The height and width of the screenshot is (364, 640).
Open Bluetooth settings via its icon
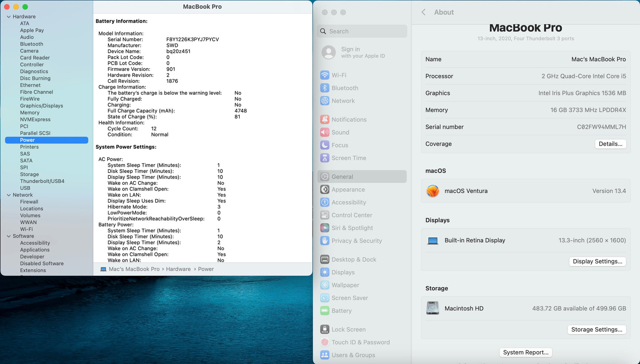[325, 88]
